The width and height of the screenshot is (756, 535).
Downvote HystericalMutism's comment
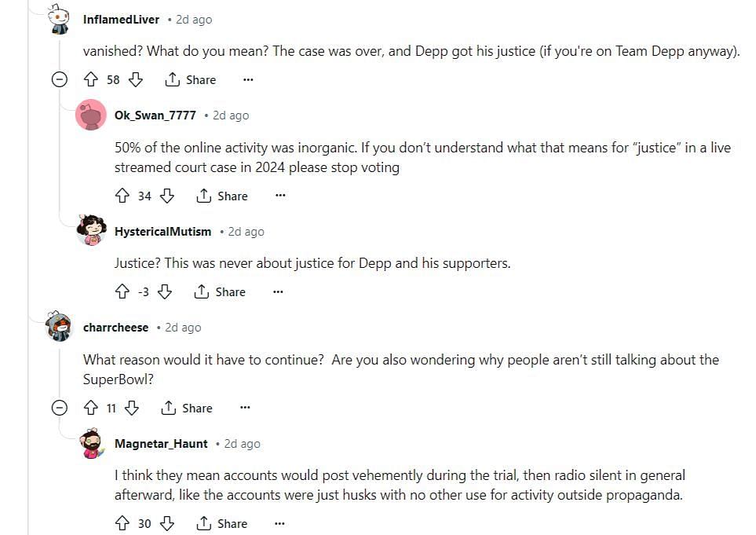[164, 291]
